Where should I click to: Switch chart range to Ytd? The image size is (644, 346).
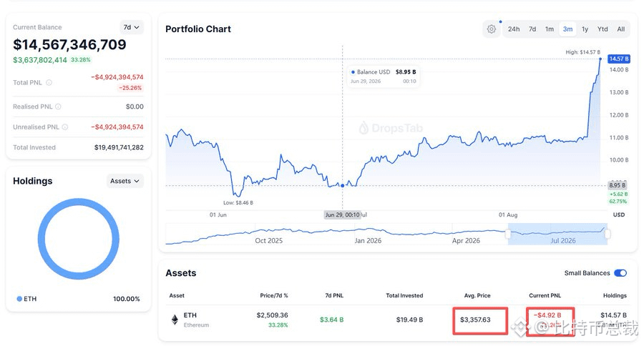click(602, 29)
